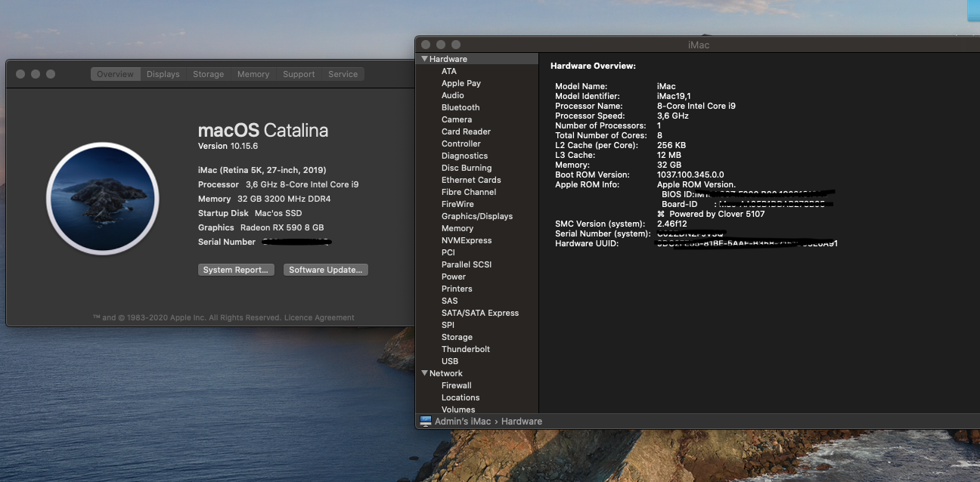Image resolution: width=980 pixels, height=482 pixels.
Task: Select Camera in the Hardware list
Action: pos(457,119)
